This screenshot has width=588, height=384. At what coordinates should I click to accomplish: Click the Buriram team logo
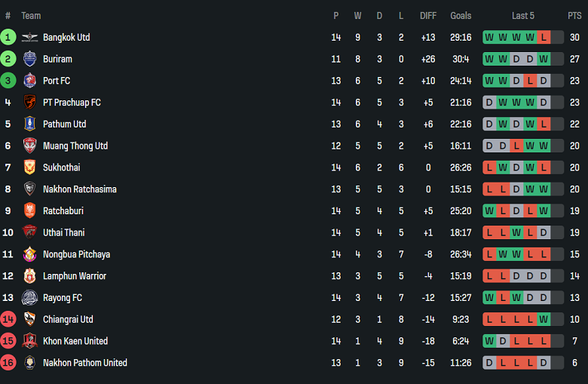(x=29, y=59)
